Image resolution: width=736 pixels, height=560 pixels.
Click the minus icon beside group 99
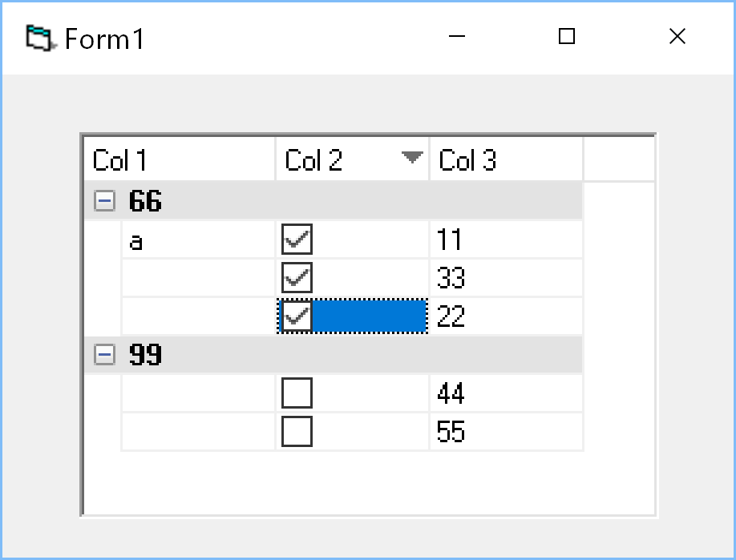[104, 354]
